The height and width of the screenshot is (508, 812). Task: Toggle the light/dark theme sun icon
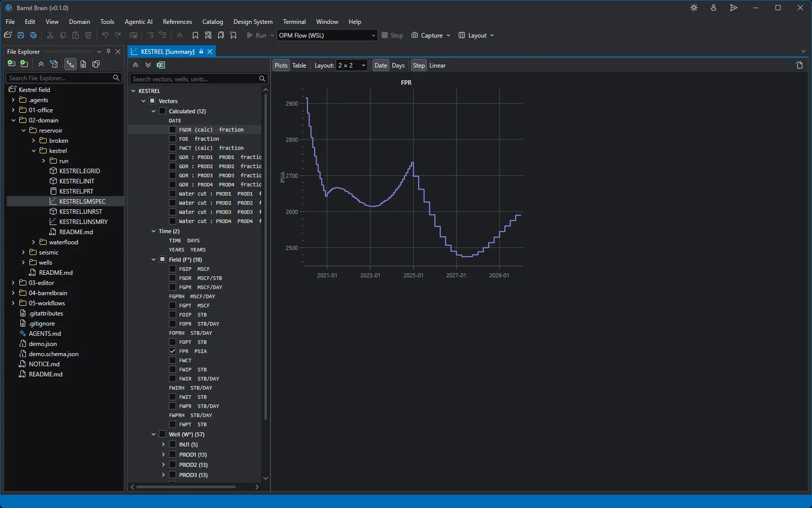point(694,8)
